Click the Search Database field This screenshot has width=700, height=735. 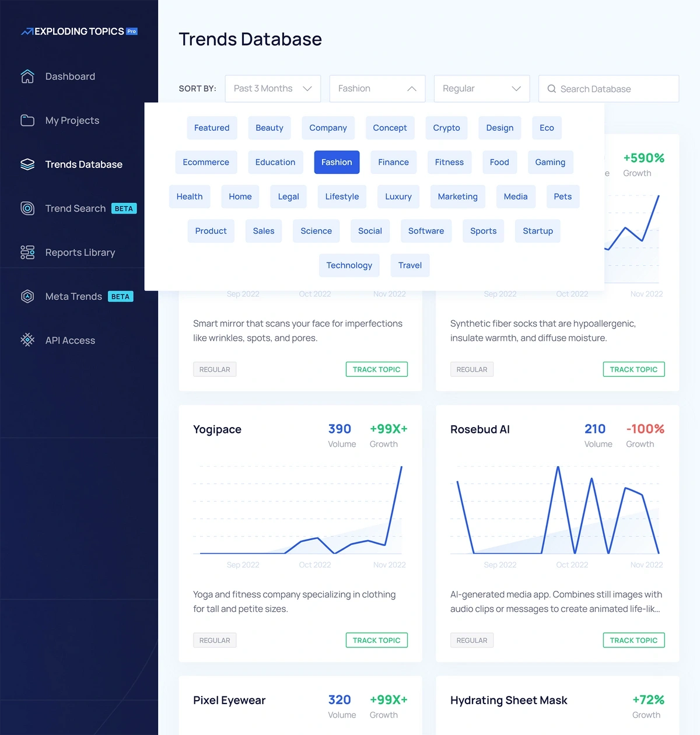[609, 89]
